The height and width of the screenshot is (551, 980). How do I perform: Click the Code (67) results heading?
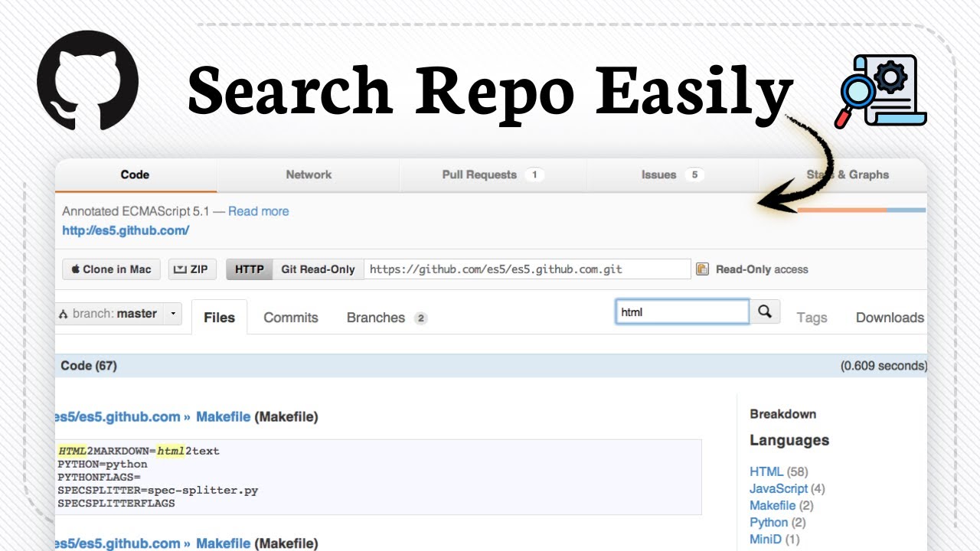coord(89,366)
